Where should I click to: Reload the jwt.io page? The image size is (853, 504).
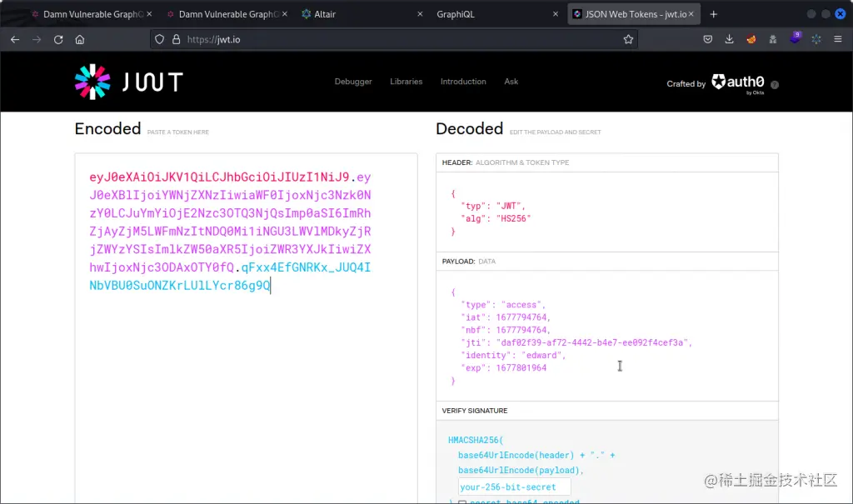tap(58, 39)
